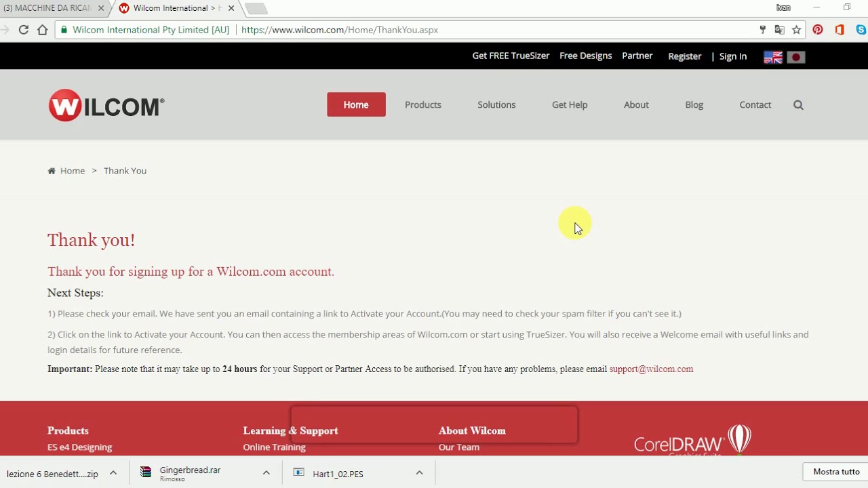This screenshot has width=868, height=488.
Task: Open the Solutions navigation menu
Action: 496,104
